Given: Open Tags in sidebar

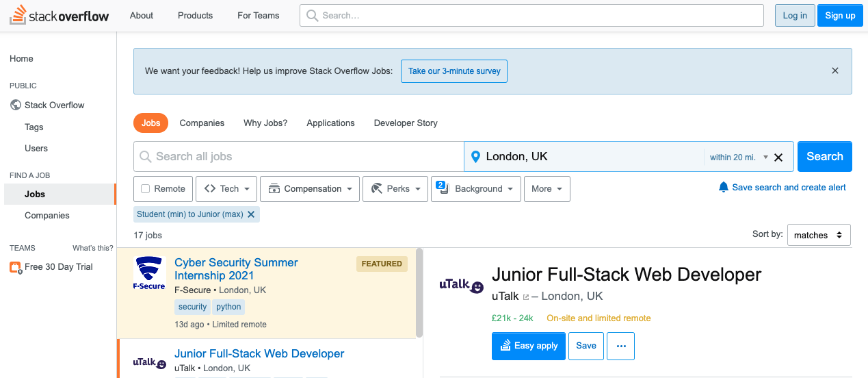Looking at the screenshot, I should 34,127.
